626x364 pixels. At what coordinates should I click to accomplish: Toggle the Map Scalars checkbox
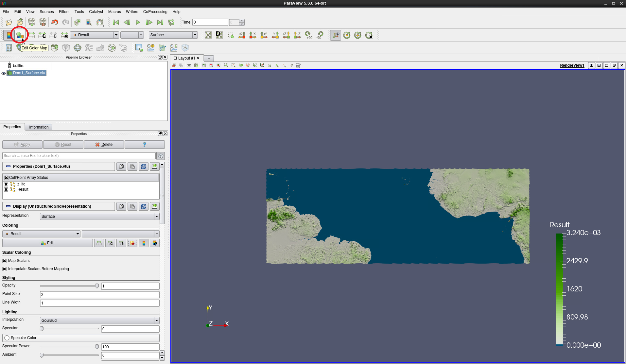click(x=4, y=261)
